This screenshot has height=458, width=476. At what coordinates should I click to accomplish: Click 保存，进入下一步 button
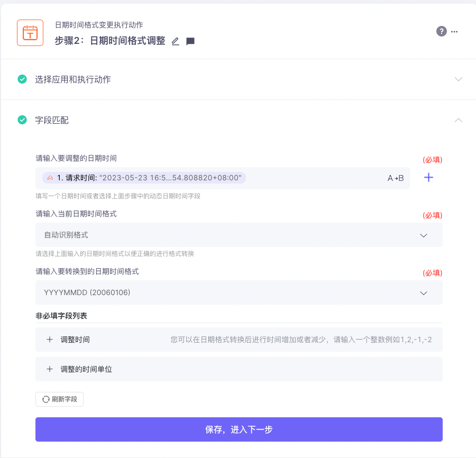pos(239,429)
